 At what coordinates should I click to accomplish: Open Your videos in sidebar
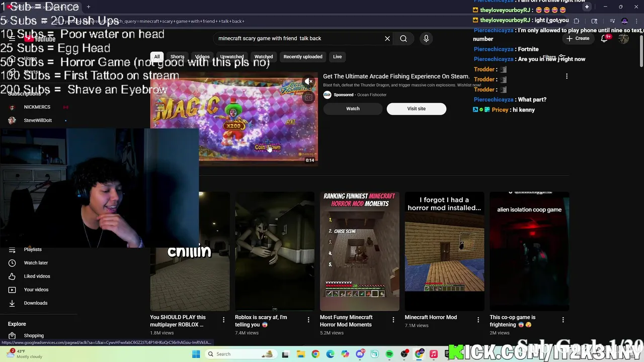click(36, 290)
